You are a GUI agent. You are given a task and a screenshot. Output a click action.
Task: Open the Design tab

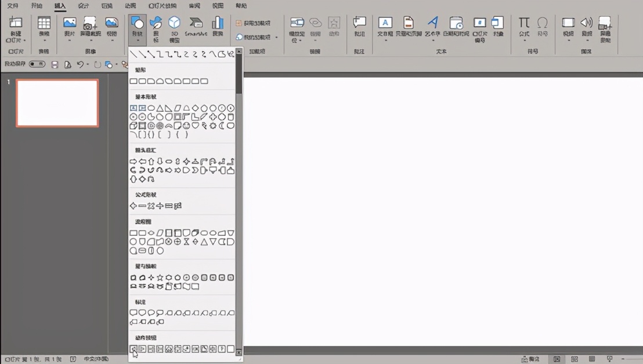point(83,6)
